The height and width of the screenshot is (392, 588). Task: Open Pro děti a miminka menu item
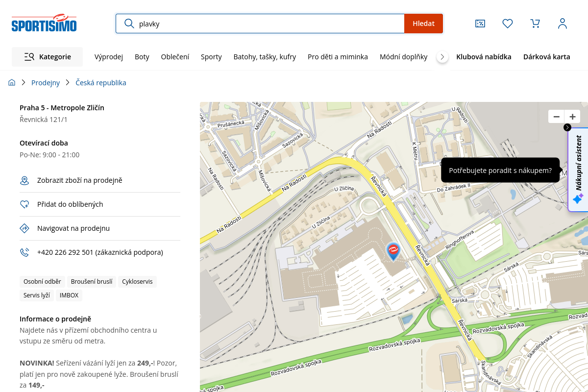tap(338, 57)
